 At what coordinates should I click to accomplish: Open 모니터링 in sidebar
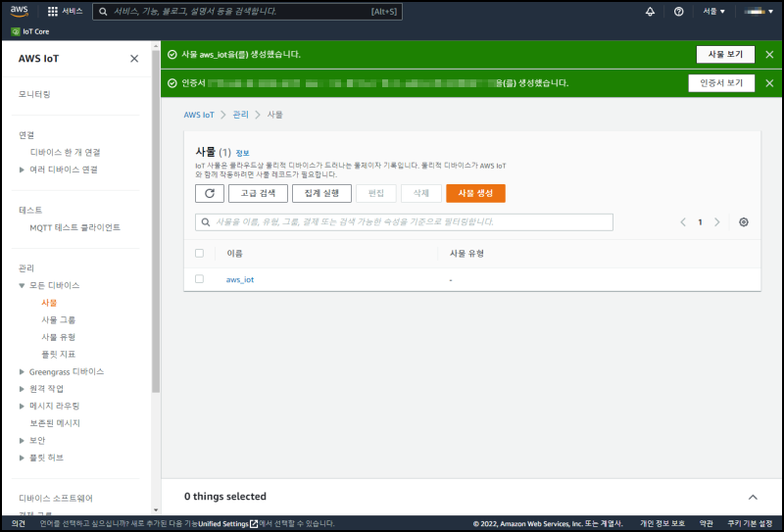34,94
